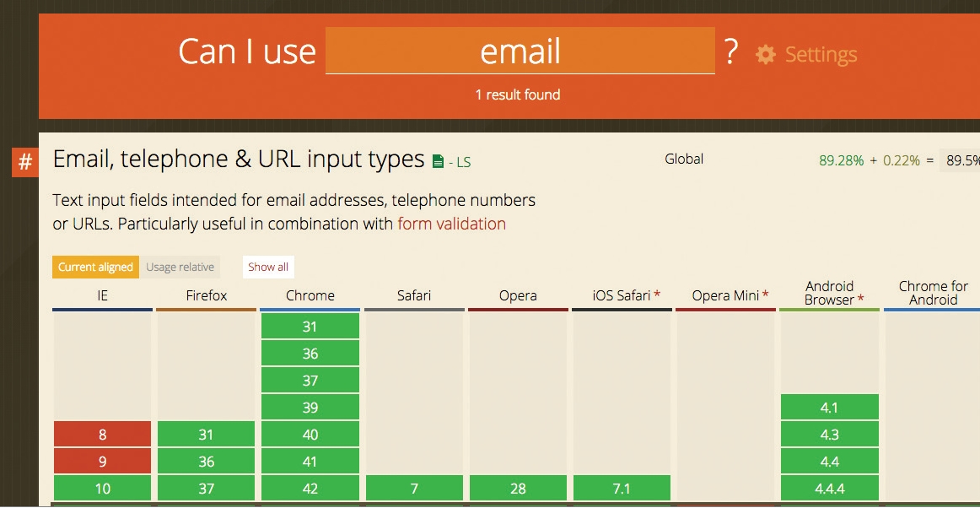
Task: Open the Email, telephone & URL input types heading
Action: point(239,159)
